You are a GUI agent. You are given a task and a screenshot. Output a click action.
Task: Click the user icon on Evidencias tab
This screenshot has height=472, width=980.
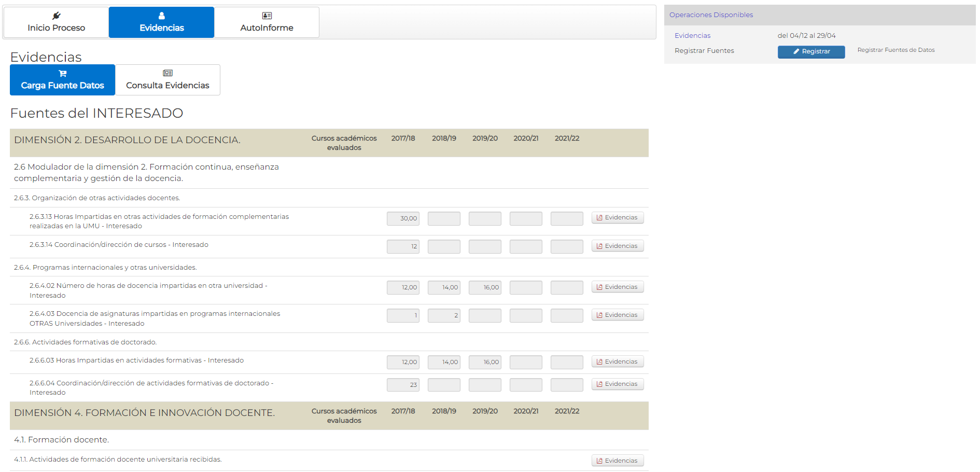(162, 16)
